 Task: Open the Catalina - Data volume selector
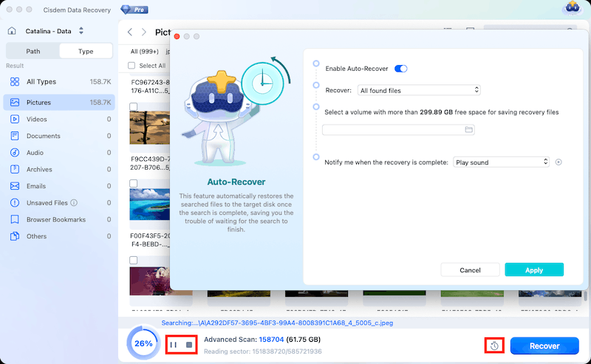pos(55,31)
